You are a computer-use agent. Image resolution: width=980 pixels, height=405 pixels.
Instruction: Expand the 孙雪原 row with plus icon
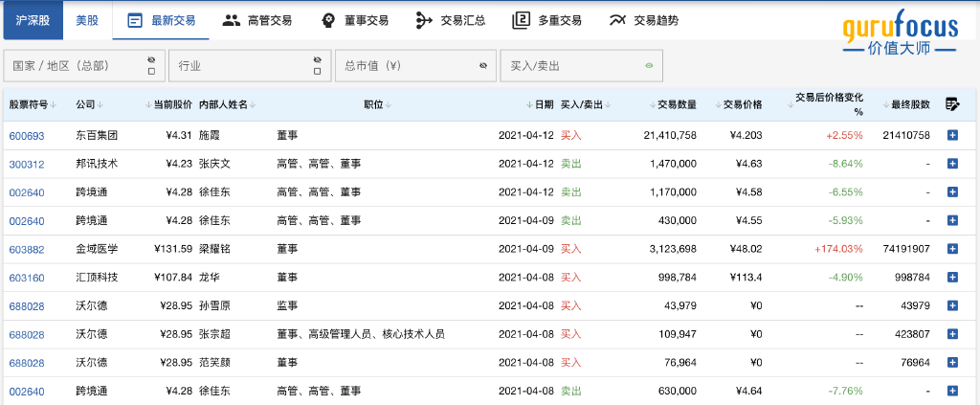click(x=952, y=305)
